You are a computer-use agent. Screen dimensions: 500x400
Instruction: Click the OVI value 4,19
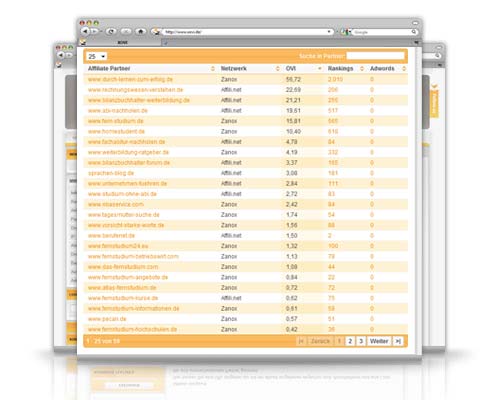click(291, 152)
